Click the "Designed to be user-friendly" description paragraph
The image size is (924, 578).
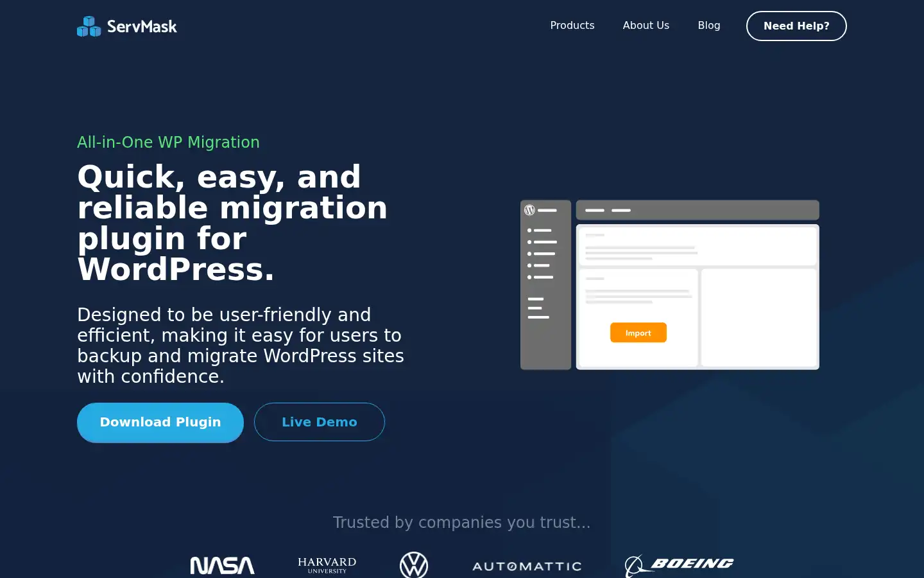(x=241, y=346)
